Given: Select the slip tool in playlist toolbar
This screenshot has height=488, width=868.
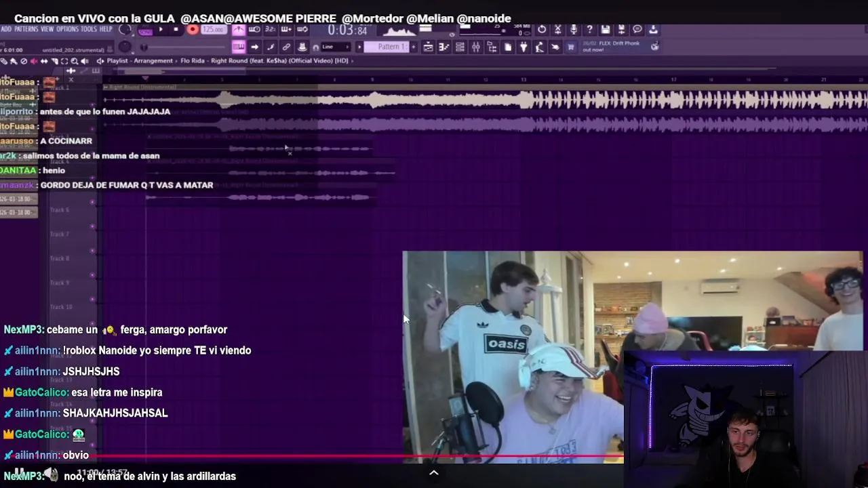Looking at the screenshot, I should click(x=44, y=60).
